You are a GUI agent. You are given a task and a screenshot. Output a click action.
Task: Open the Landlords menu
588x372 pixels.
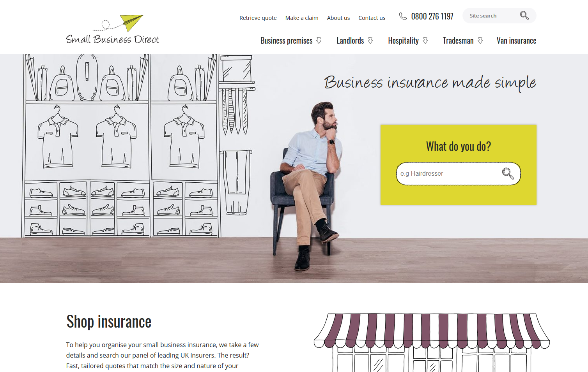click(x=350, y=41)
